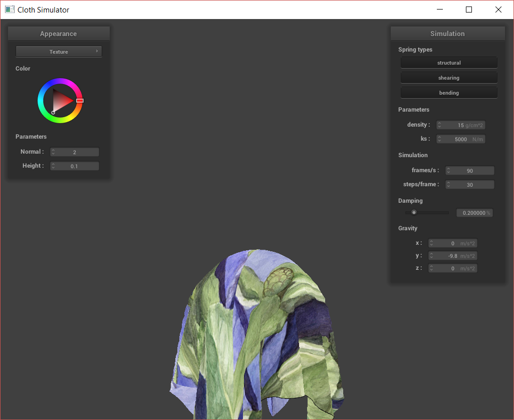Click the frames/s stepper arrows

point(448,171)
